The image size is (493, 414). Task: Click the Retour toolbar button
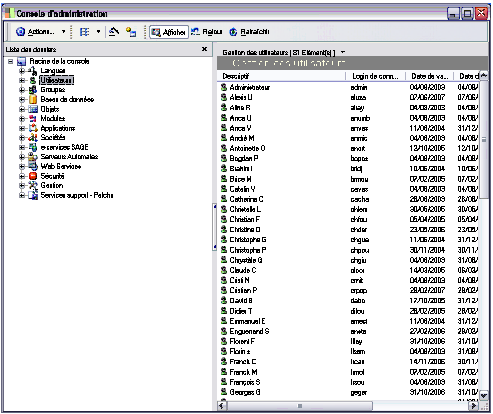tap(207, 32)
